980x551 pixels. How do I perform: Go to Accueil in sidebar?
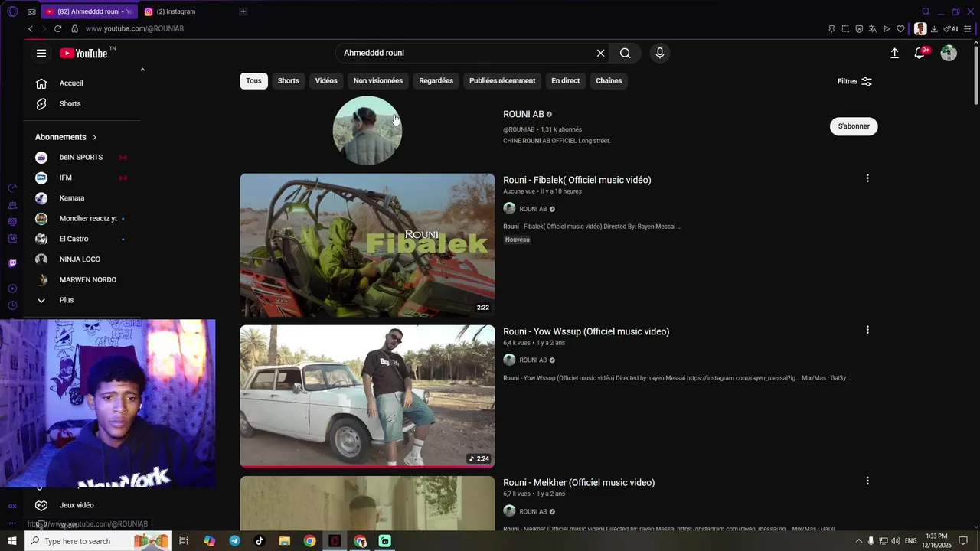pyautogui.click(x=71, y=83)
